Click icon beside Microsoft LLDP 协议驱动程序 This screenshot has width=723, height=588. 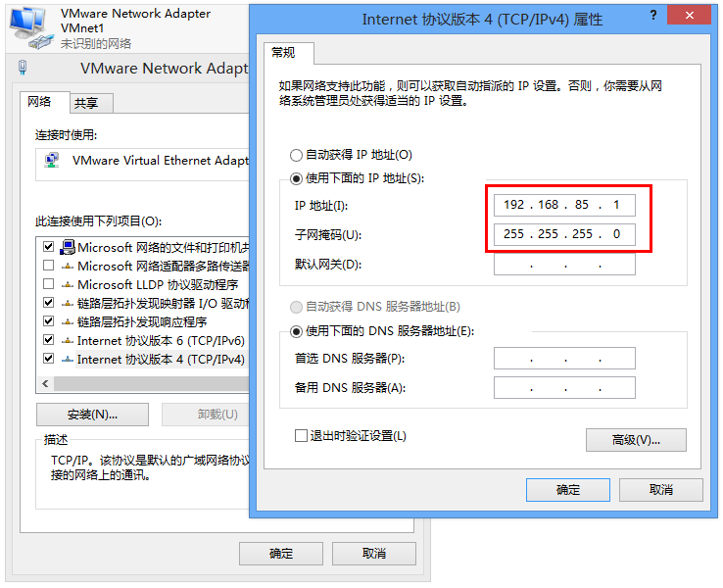tap(68, 284)
